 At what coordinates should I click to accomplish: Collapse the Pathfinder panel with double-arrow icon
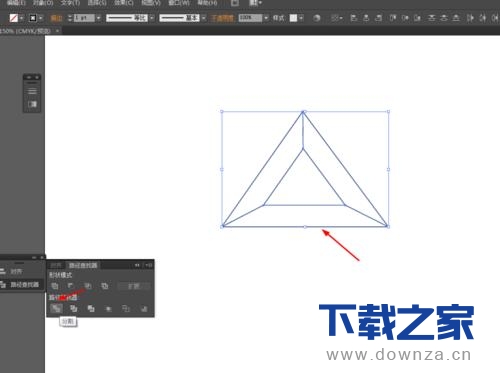tap(137, 265)
